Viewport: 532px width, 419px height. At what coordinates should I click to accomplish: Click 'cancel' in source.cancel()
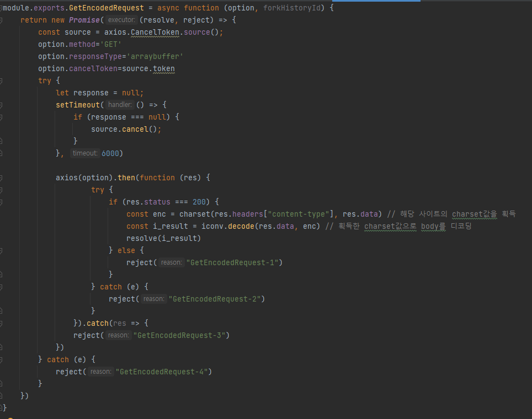point(135,129)
